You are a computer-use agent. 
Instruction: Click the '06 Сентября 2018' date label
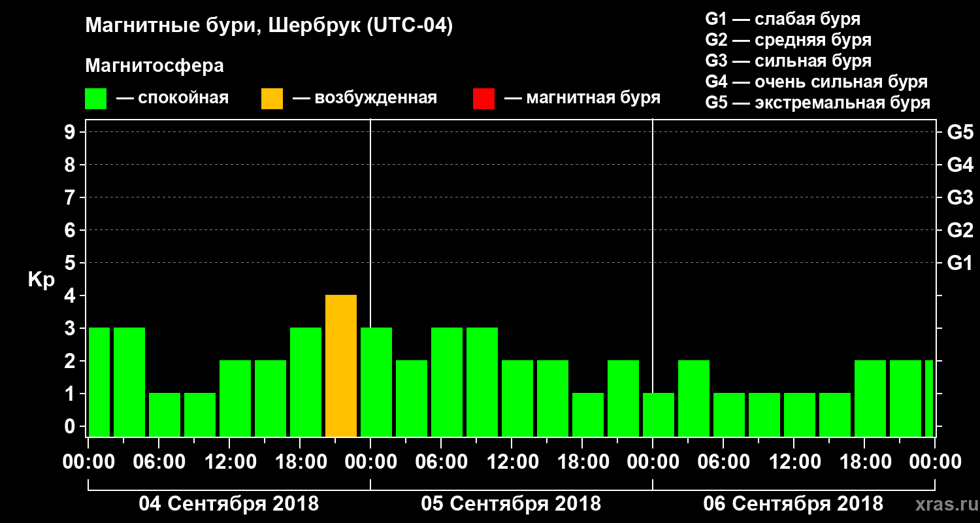click(x=793, y=504)
